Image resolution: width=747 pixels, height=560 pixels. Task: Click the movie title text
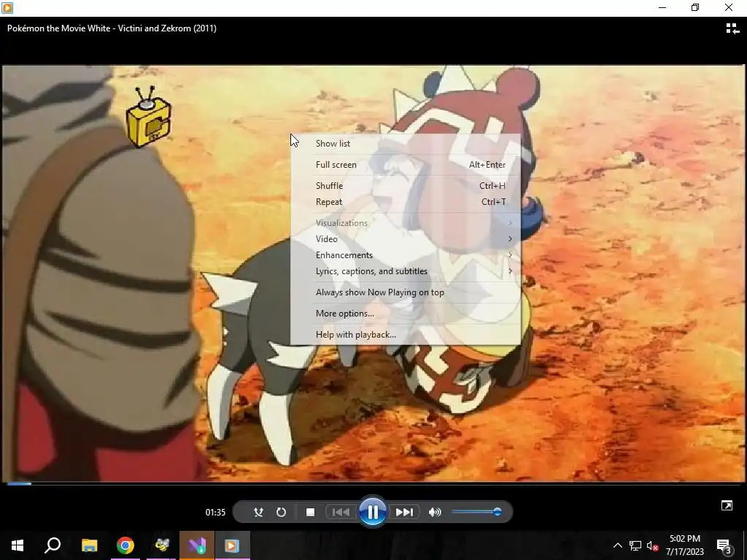click(112, 28)
